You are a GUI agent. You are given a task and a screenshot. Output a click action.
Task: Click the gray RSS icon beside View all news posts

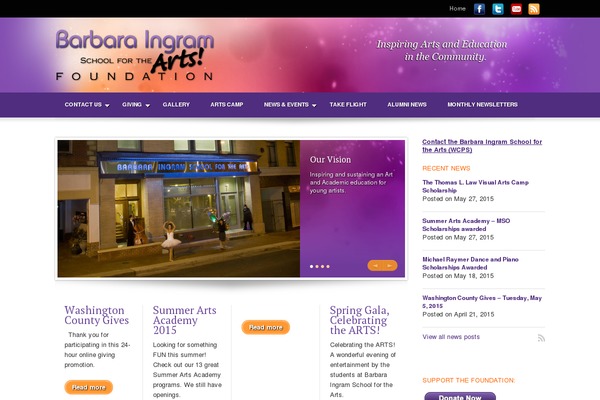[x=541, y=338]
